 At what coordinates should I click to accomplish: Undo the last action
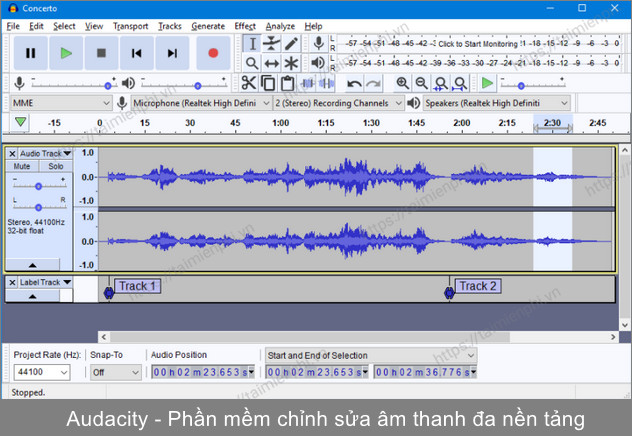[354, 83]
